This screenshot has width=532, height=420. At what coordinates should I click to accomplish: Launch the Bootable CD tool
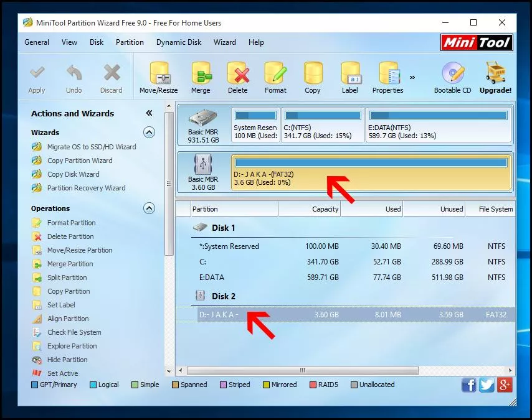[x=453, y=73]
